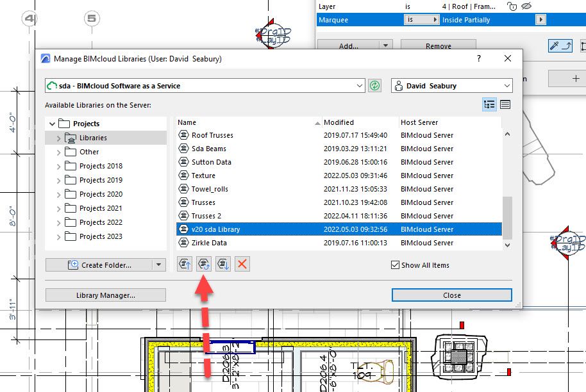
Task: Open Library Manager
Action: 106,295
